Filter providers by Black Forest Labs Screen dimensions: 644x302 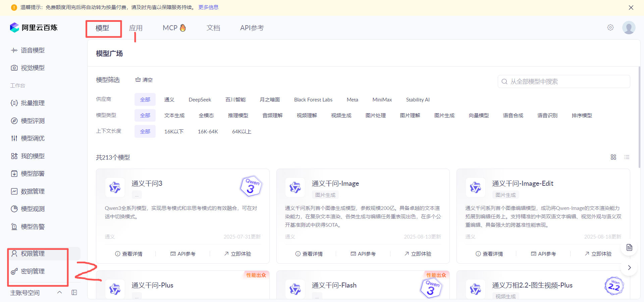[313, 100]
